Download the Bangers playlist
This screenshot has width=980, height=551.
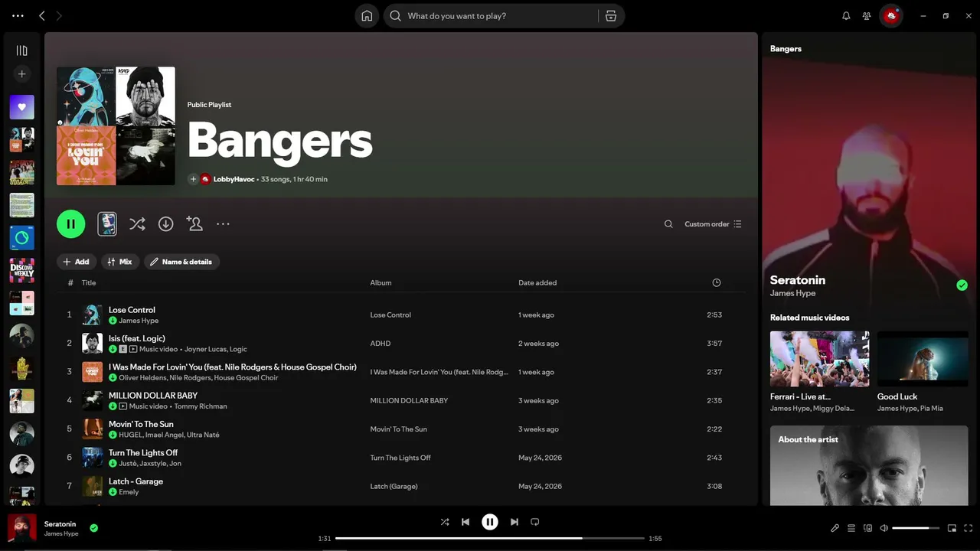click(165, 224)
